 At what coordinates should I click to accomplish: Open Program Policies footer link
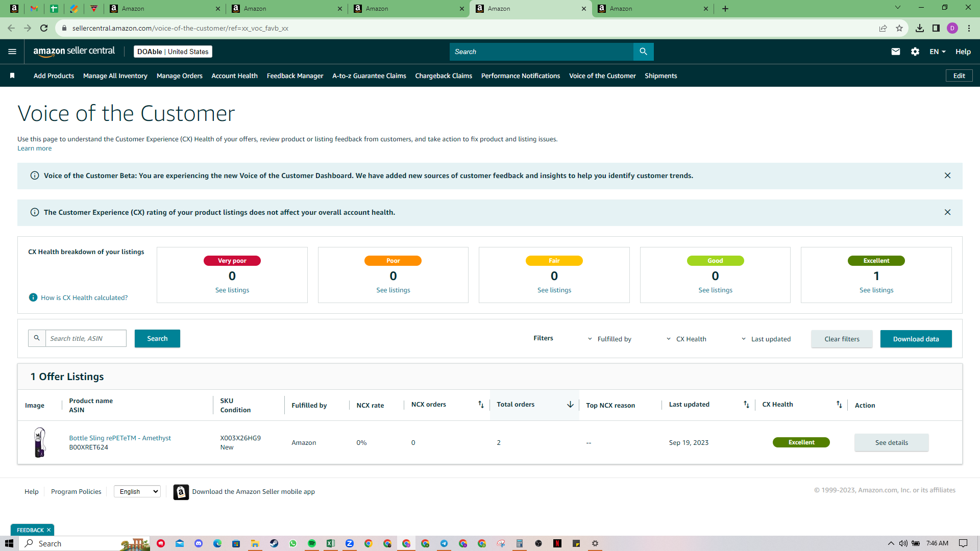(x=76, y=491)
